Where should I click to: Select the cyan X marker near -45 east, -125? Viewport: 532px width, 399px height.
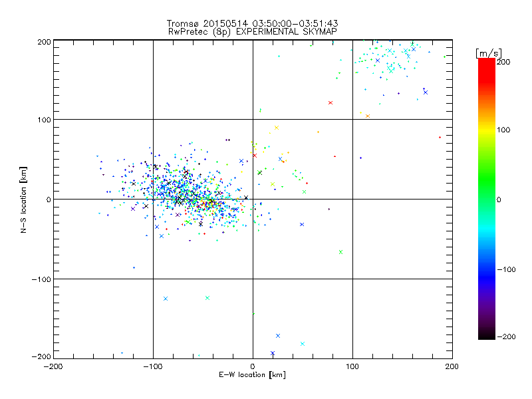[207, 298]
